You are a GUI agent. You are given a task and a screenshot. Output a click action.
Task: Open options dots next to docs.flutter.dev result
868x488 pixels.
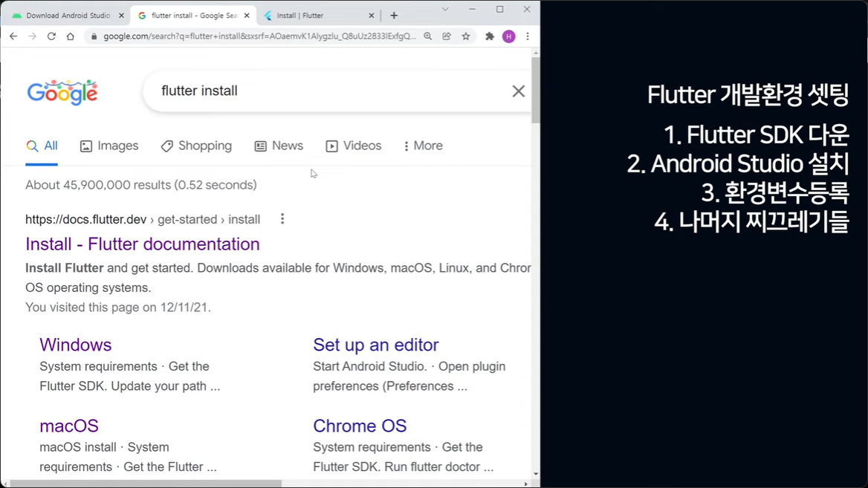[282, 219]
